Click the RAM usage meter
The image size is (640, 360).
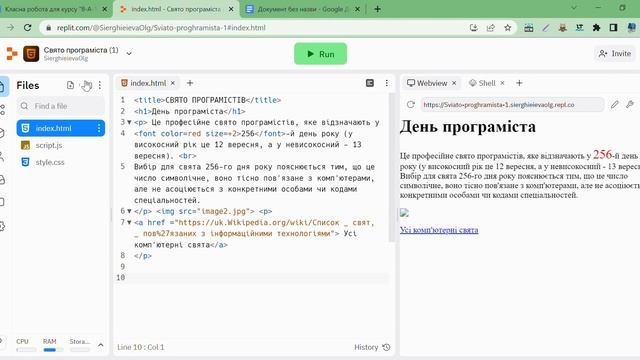point(52,344)
